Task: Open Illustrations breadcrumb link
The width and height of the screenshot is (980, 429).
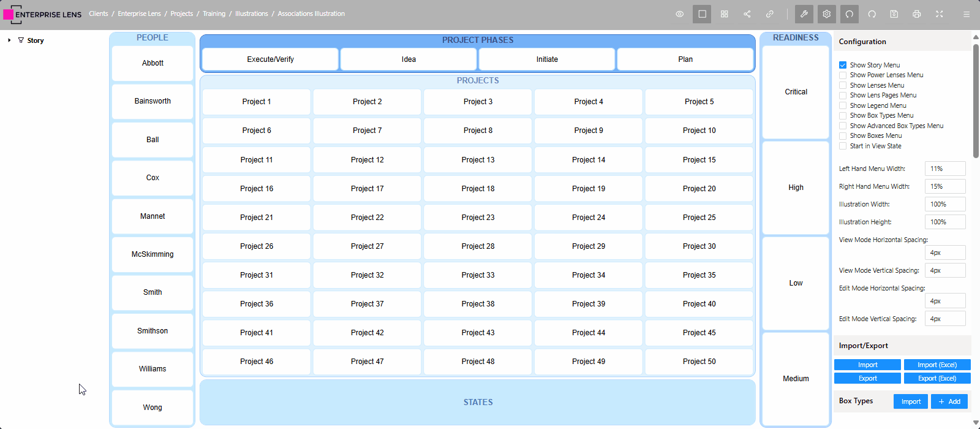Action: [x=252, y=13]
